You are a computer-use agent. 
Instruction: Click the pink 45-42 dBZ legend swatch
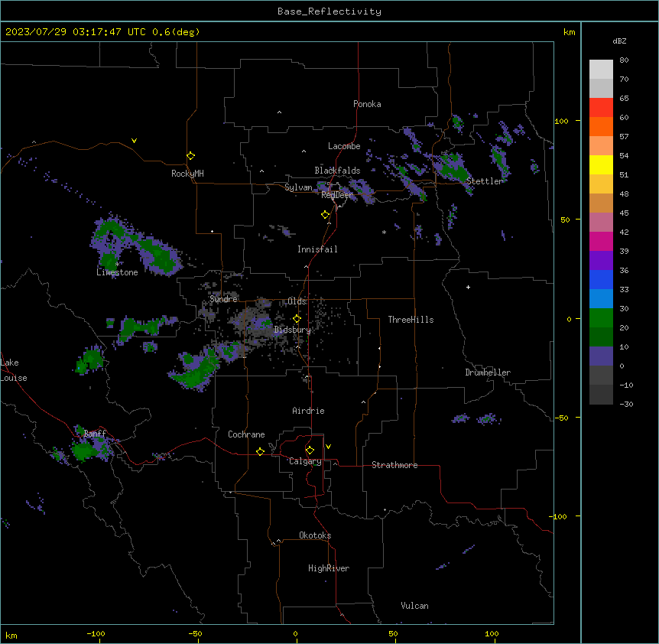pos(601,223)
